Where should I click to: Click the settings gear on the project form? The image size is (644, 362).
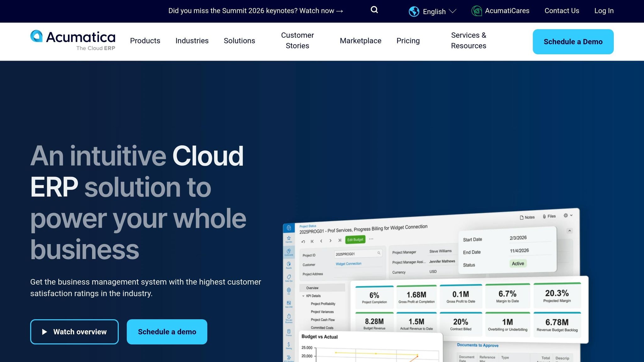coord(565,216)
